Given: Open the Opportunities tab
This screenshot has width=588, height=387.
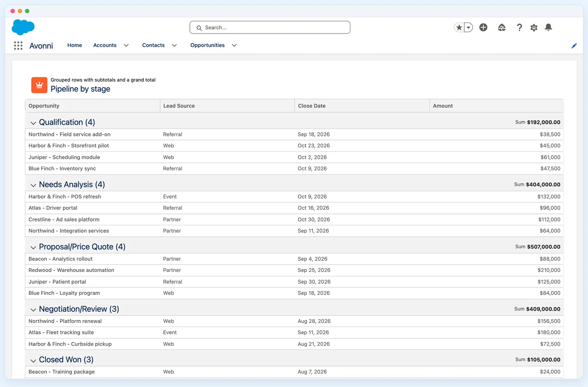Looking at the screenshot, I should (x=207, y=45).
